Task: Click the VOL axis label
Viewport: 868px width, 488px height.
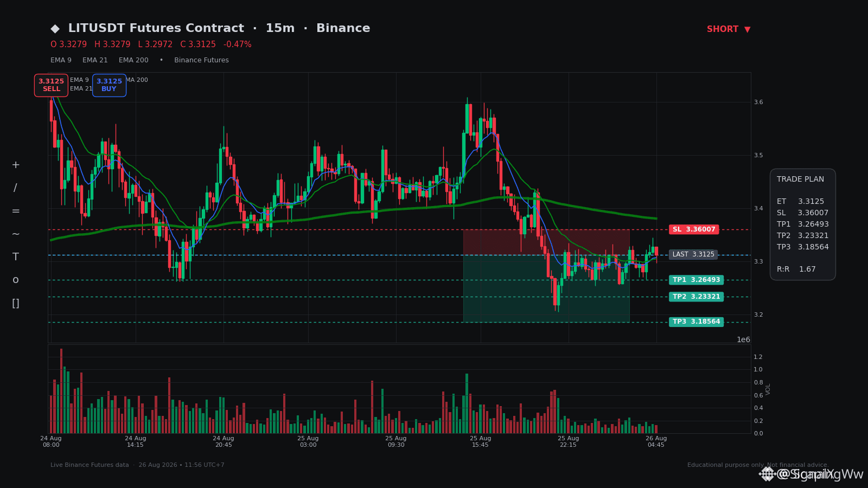Action: tap(768, 389)
